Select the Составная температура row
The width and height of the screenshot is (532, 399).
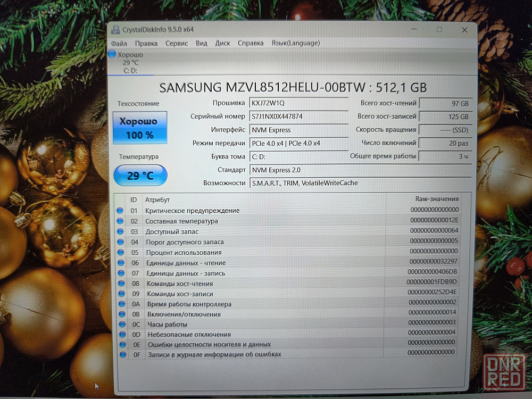tap(288, 221)
